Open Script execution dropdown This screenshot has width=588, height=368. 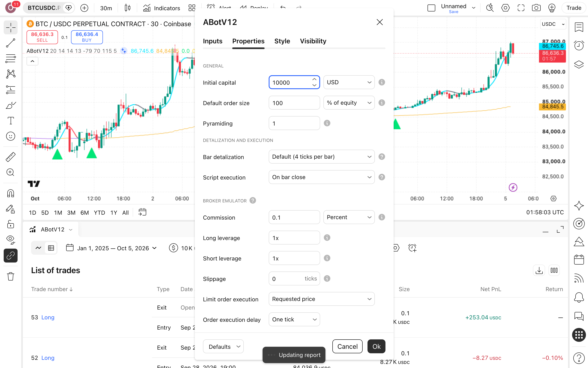click(321, 177)
